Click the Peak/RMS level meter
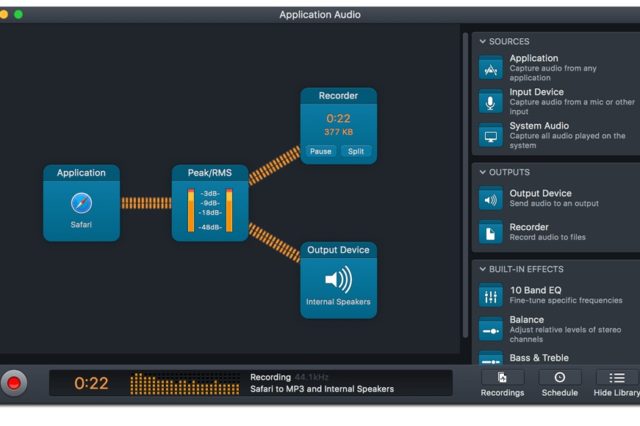Image resolution: width=640 pixels, height=426 pixels. 210,208
